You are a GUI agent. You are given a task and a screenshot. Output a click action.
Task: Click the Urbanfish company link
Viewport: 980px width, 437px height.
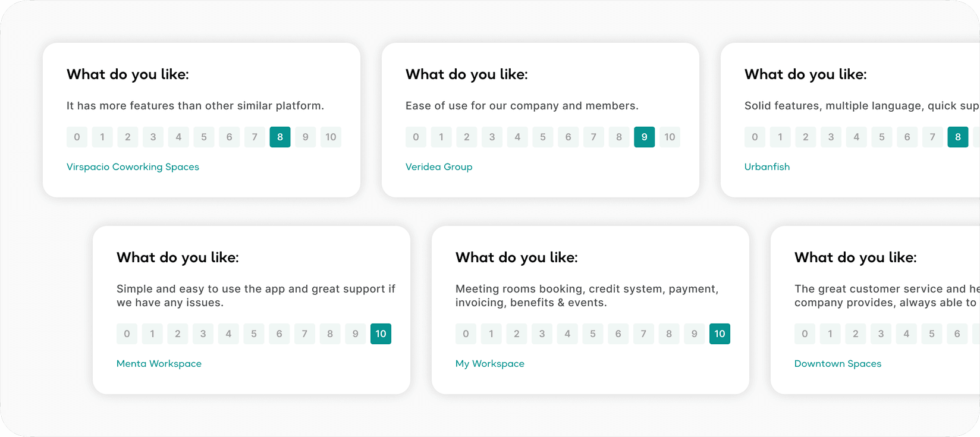[x=767, y=167]
